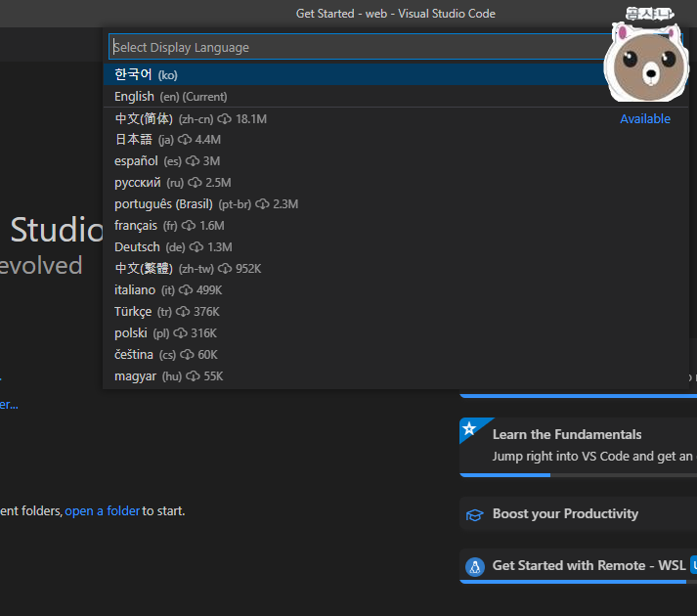Pick português (Brasil) pt-br language
The image size is (697, 616).
coord(396,204)
